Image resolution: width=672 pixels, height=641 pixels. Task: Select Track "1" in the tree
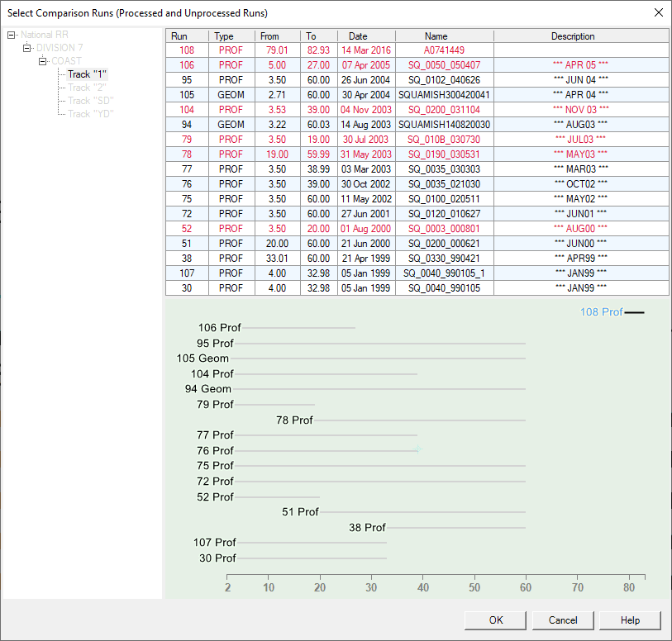87,74
